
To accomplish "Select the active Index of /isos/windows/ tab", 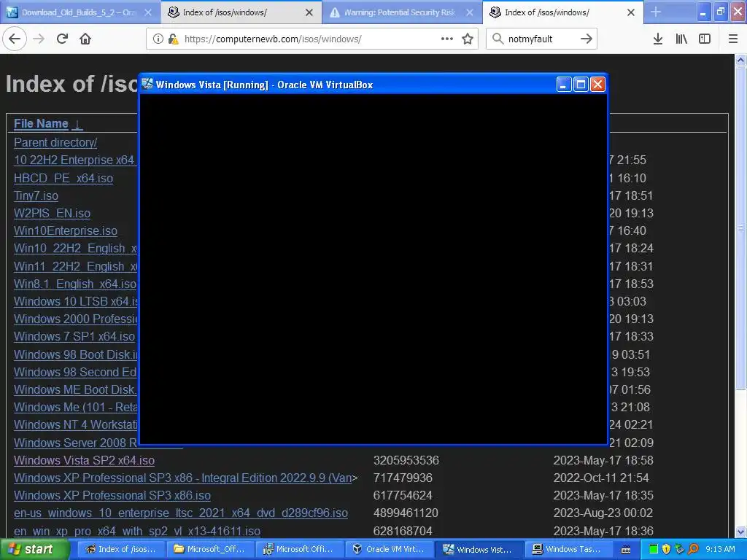I will click(x=562, y=12).
